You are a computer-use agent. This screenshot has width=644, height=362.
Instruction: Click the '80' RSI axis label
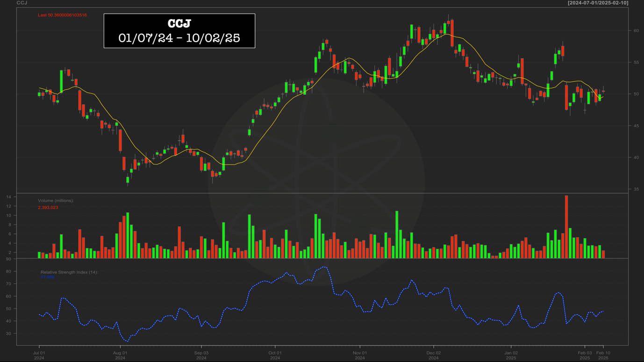point(8,271)
